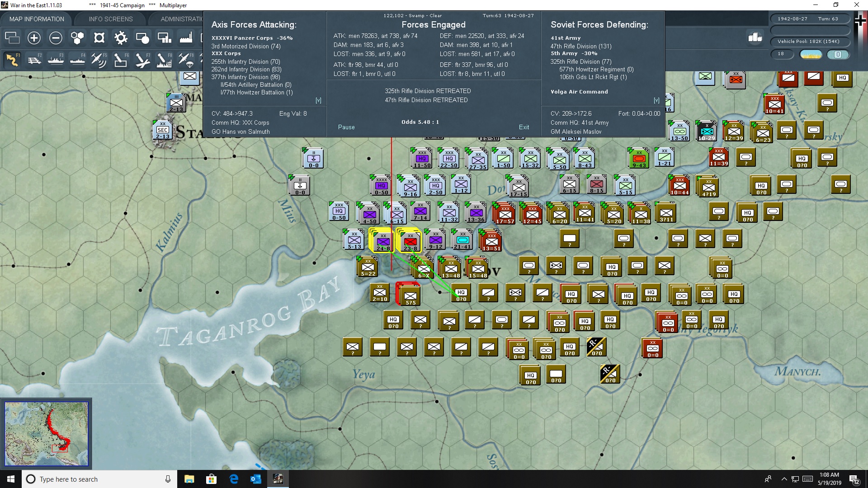Select F6 bomb unit mode
This screenshot has height=488, width=868.
pyautogui.click(x=121, y=60)
